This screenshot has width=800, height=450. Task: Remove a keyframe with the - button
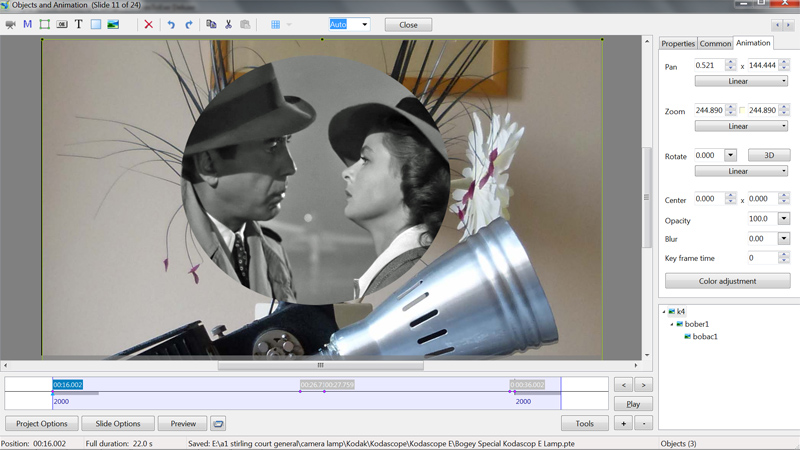(643, 423)
